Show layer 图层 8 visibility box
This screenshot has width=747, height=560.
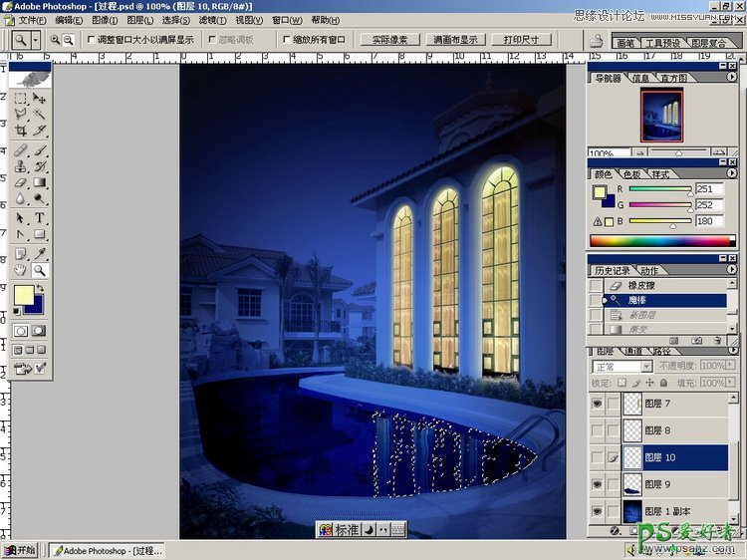click(597, 430)
